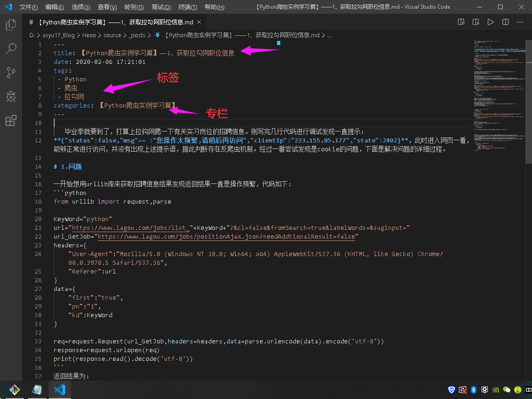532x399 pixels.
Task: Click the '- Python' tag entry
Action: coord(72,80)
